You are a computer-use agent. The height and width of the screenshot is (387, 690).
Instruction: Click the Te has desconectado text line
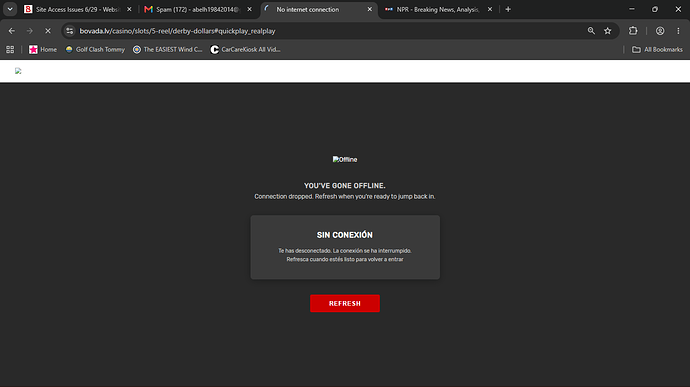[345, 251]
